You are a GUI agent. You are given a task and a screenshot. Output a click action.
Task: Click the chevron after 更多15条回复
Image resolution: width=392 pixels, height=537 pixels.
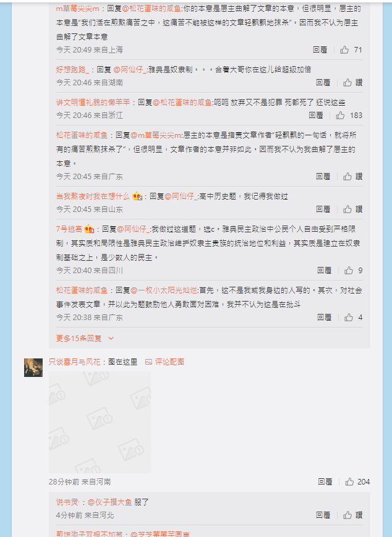(x=111, y=339)
